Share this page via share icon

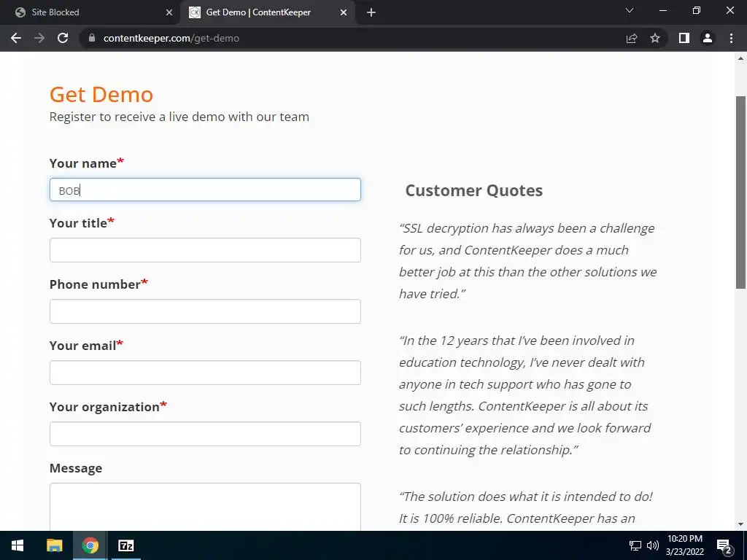[x=632, y=38]
